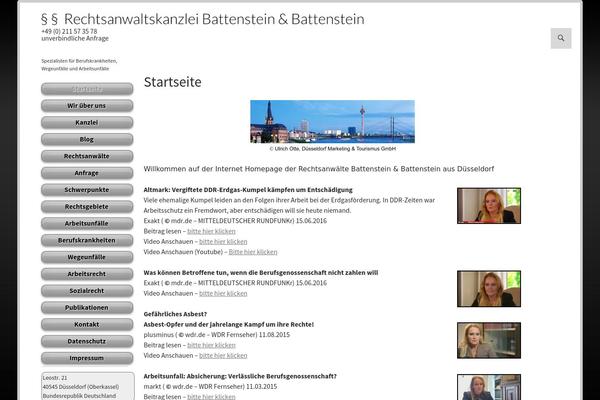
Task: Open the Publikationen page
Action: [87, 308]
